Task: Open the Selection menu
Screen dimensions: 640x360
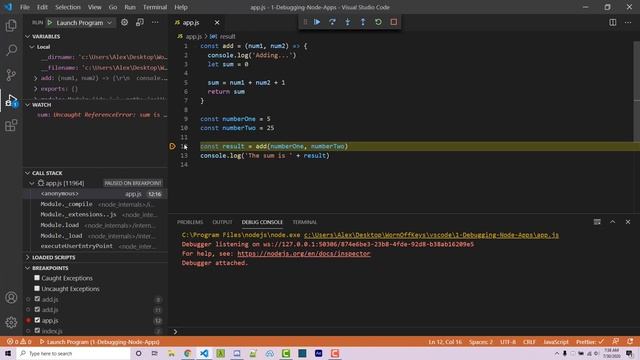Action: click(x=68, y=7)
